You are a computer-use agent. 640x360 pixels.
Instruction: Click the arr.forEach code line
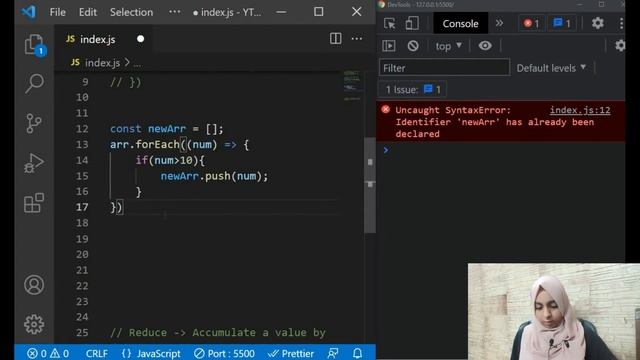tap(179, 145)
